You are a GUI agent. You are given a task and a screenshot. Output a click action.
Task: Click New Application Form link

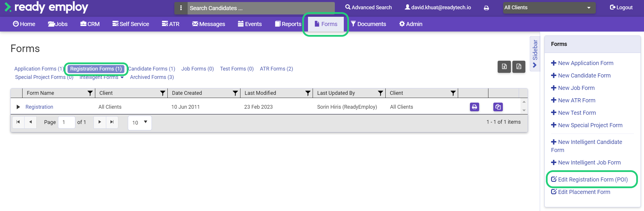(x=585, y=63)
